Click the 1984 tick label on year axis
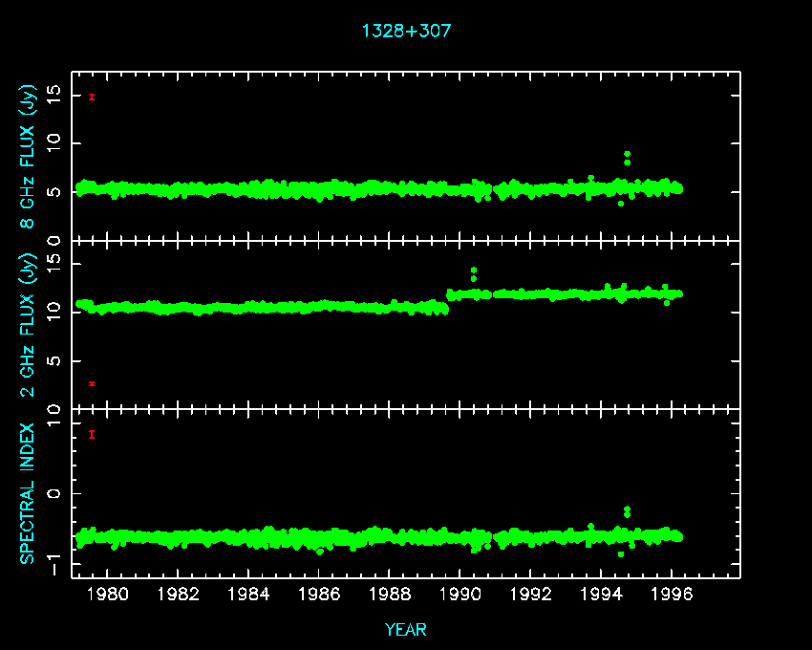Screen dimensions: 812x650 (x=248, y=594)
